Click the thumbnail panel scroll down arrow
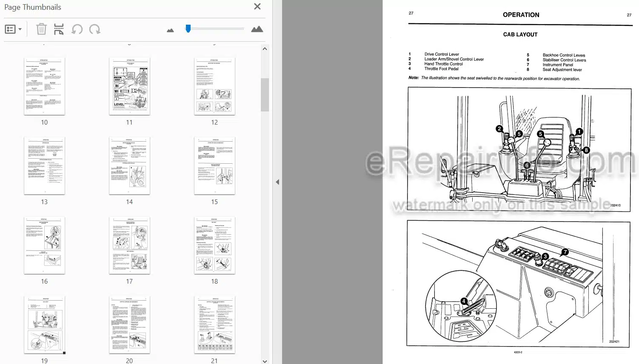 pyautogui.click(x=265, y=361)
